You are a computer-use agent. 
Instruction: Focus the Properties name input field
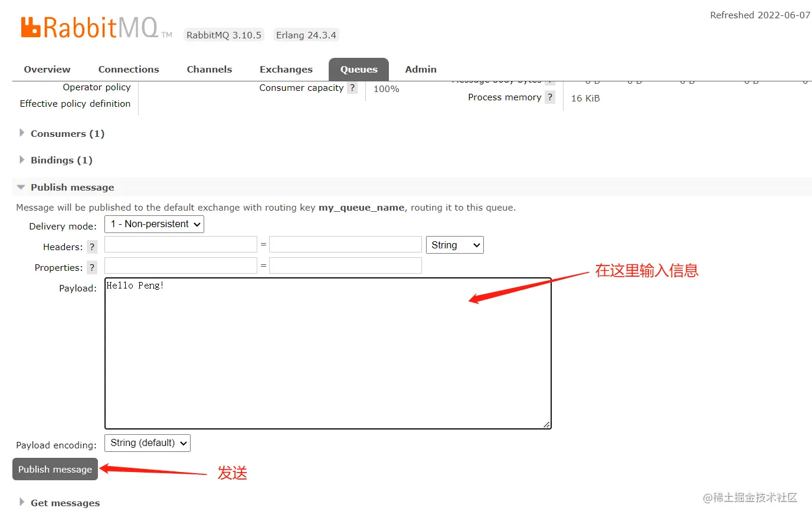pos(181,265)
